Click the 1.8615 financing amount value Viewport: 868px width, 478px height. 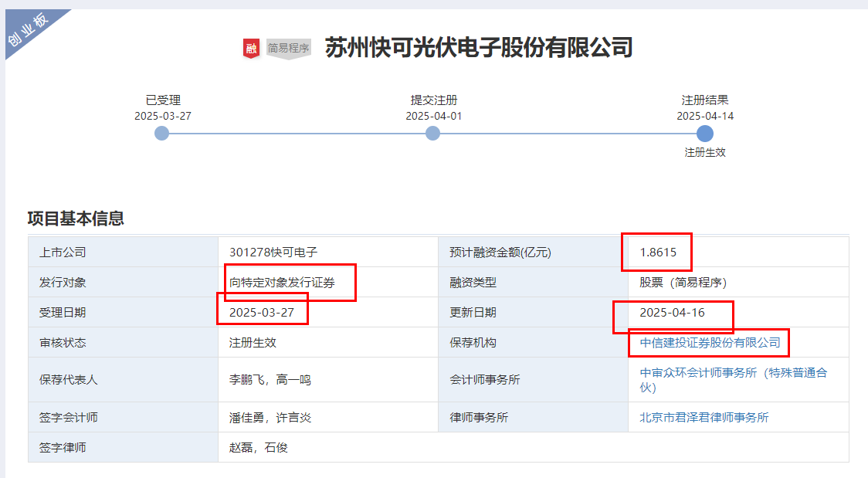(658, 252)
